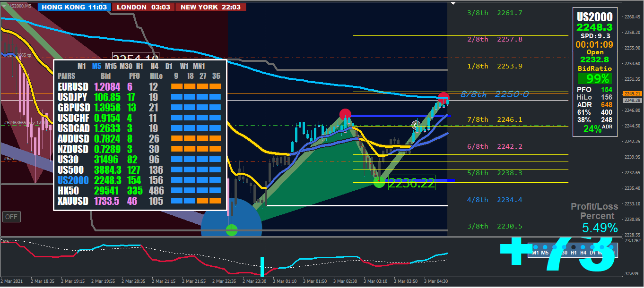644x288 pixels.
Task: Click the OFF button on the chart
Action: pyautogui.click(x=11, y=217)
